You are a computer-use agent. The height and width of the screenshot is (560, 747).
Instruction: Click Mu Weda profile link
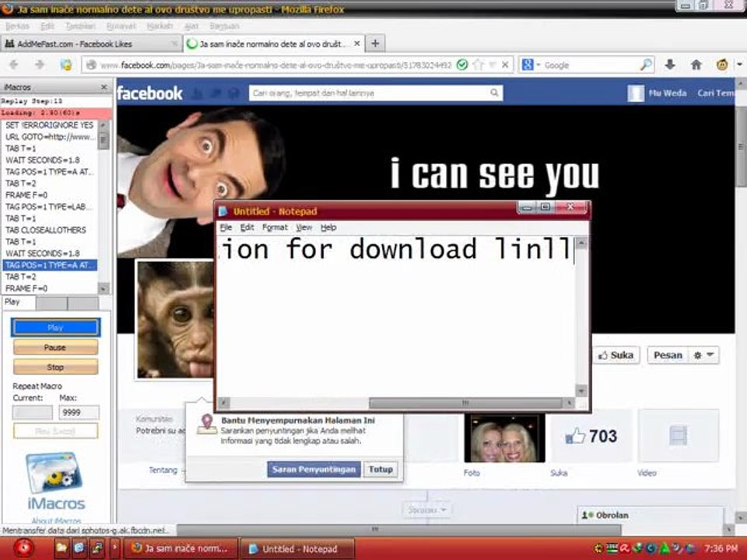pos(667,93)
